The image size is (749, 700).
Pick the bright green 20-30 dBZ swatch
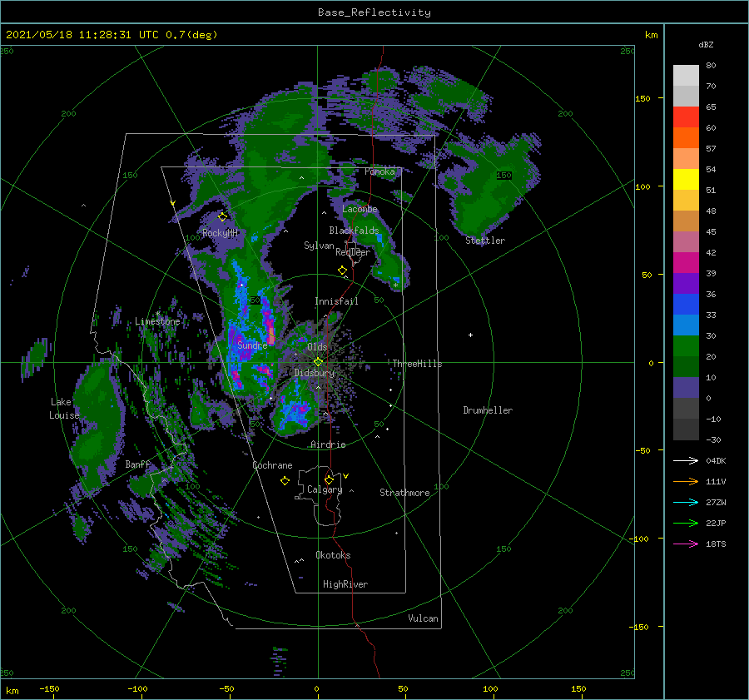pyautogui.click(x=686, y=345)
